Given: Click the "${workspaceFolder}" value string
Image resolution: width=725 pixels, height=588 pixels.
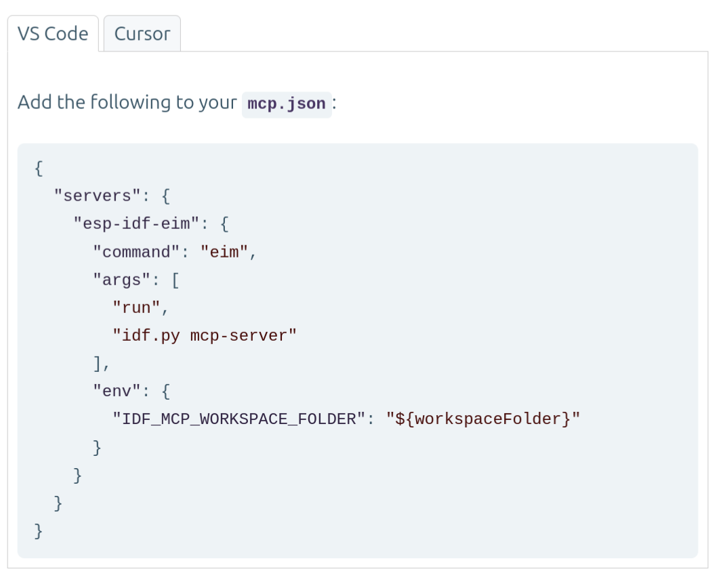Looking at the screenshot, I should tap(483, 419).
